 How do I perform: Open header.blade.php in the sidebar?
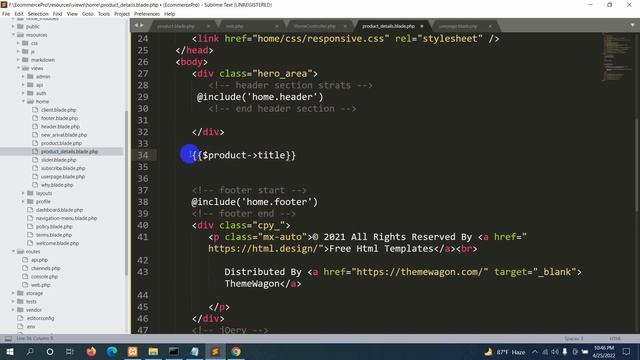point(60,127)
